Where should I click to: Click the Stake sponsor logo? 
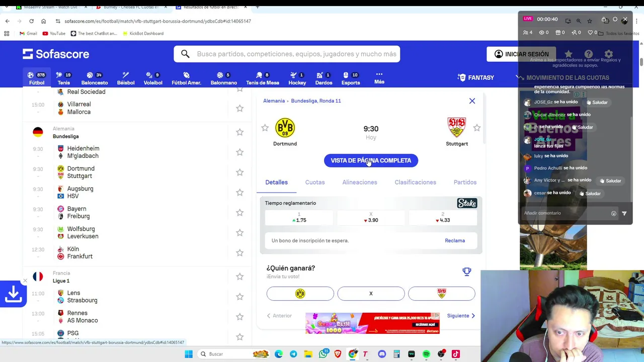coord(467,203)
